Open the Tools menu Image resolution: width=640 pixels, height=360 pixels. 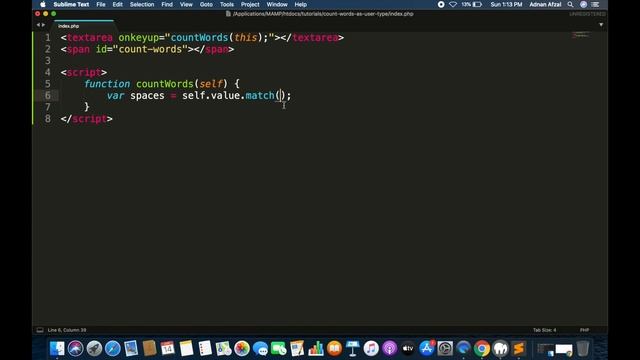click(x=227, y=4)
